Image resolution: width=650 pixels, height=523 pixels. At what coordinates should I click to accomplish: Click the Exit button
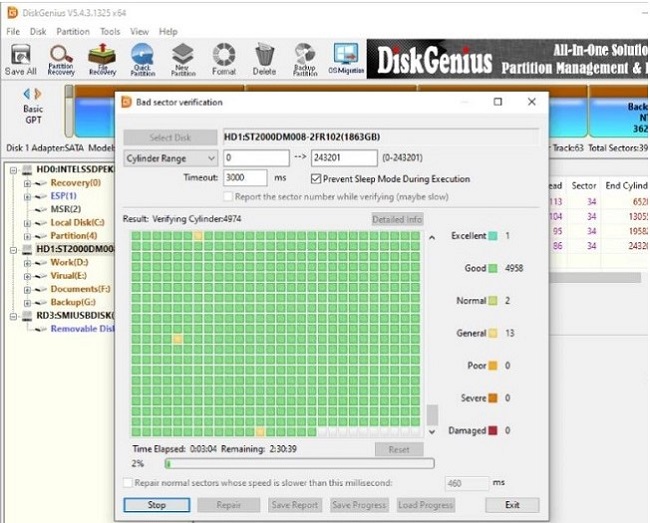coord(512,505)
